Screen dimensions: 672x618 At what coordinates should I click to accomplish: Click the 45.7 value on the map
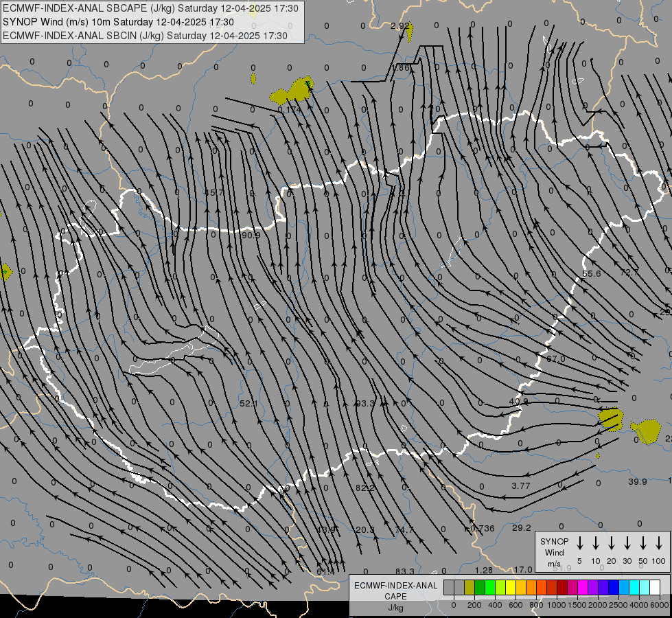(214, 192)
